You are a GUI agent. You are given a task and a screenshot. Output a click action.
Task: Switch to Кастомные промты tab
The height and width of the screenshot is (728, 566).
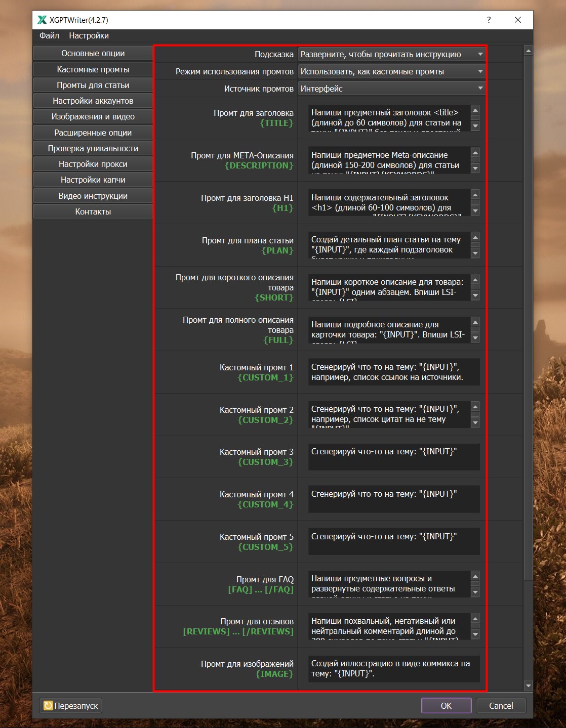(x=93, y=69)
